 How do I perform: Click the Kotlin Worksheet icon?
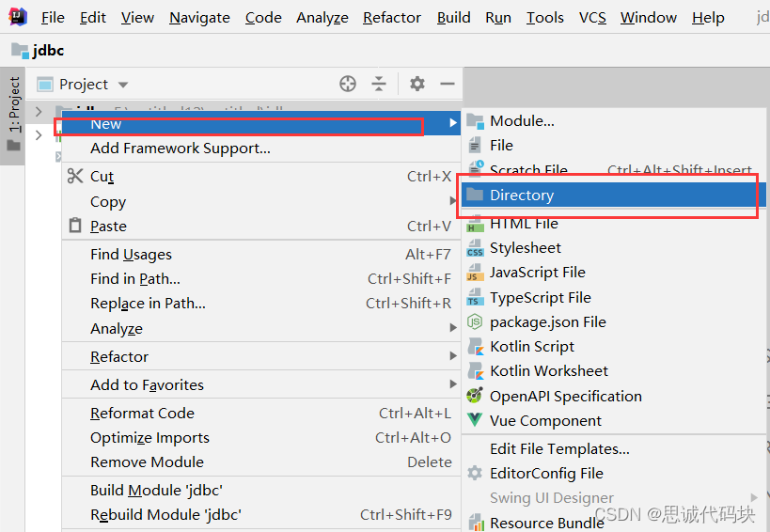476,371
